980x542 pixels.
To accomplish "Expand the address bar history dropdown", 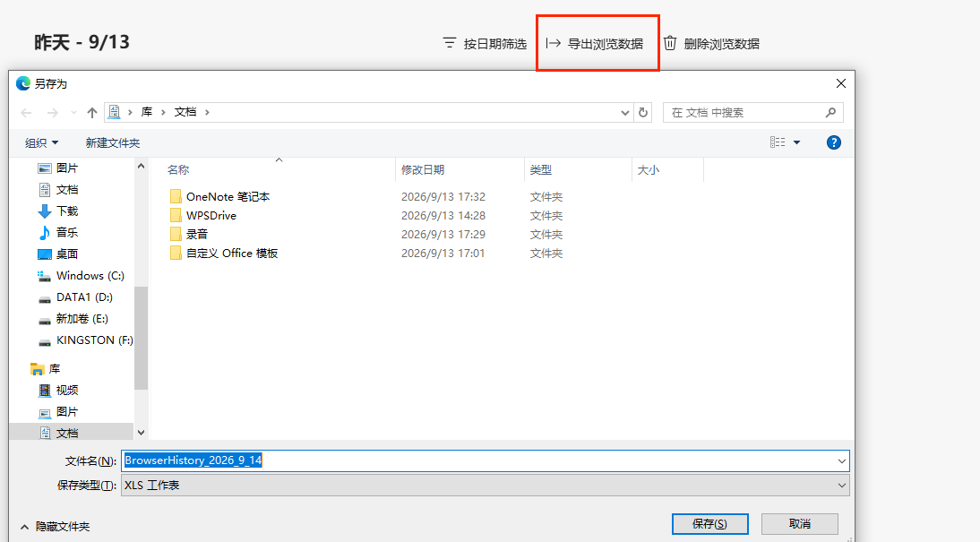I will click(x=624, y=113).
